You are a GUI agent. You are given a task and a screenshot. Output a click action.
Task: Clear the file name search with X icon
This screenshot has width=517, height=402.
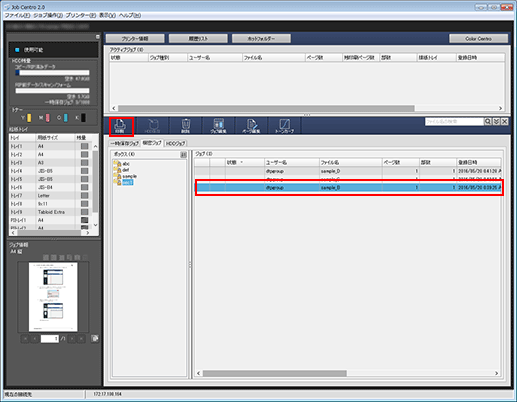coord(505,122)
